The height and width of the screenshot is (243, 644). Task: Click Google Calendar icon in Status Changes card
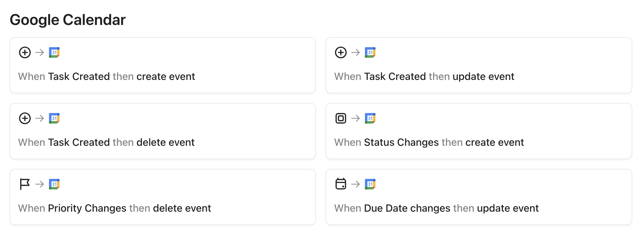pyautogui.click(x=370, y=118)
